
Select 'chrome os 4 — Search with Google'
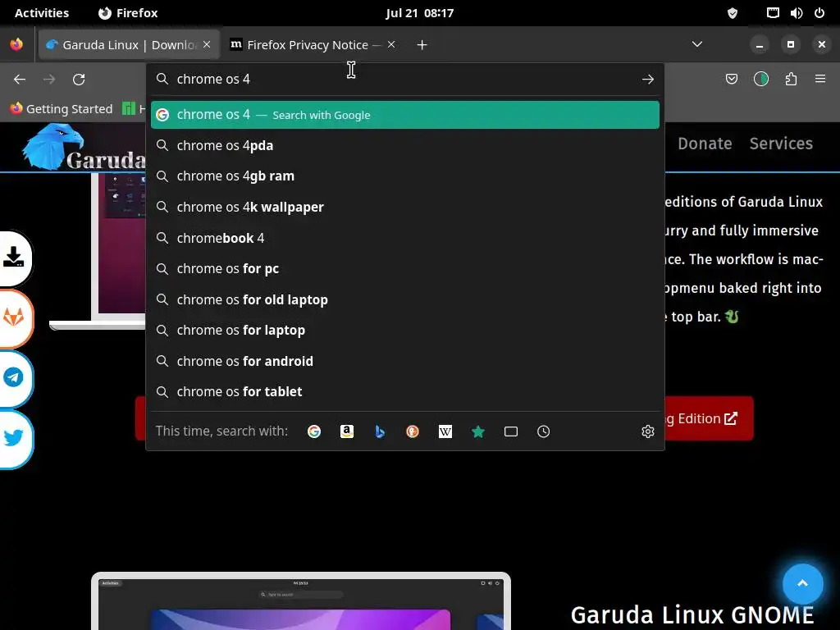[405, 115]
